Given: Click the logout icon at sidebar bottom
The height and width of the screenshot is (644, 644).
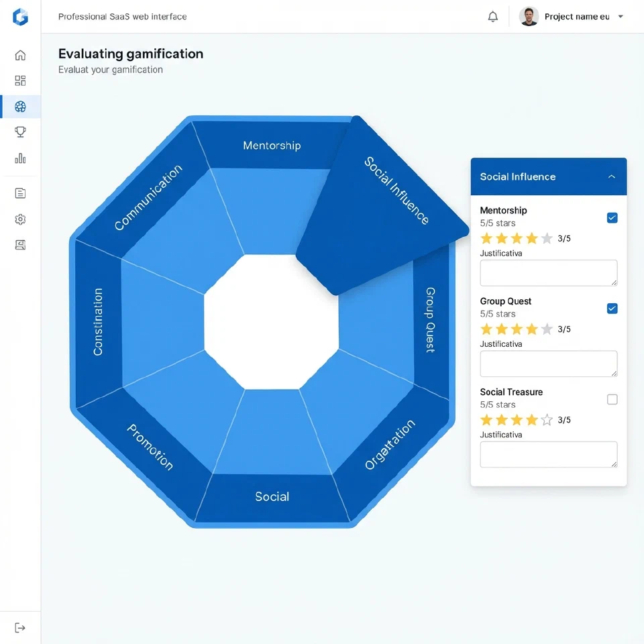Looking at the screenshot, I should tap(20, 627).
